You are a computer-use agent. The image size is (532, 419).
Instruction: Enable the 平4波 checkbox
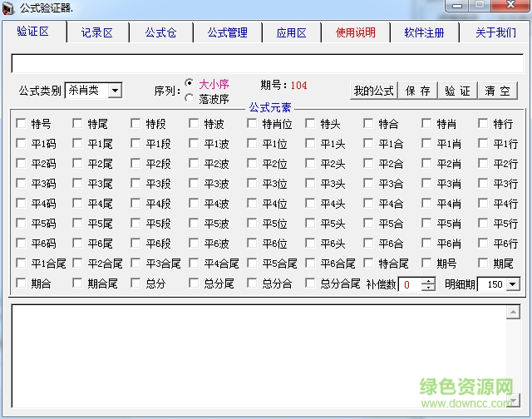pos(194,203)
